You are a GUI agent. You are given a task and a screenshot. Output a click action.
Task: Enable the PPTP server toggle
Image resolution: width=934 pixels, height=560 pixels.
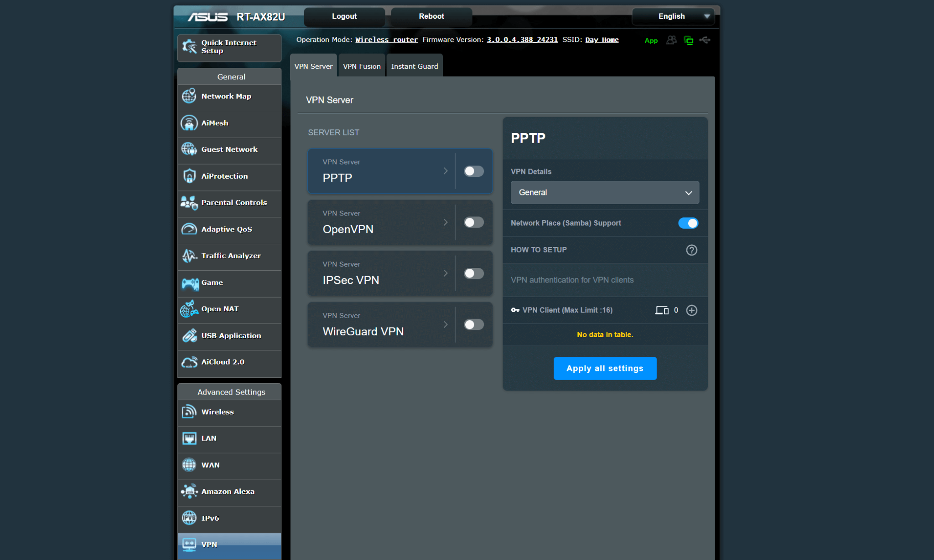pyautogui.click(x=474, y=171)
